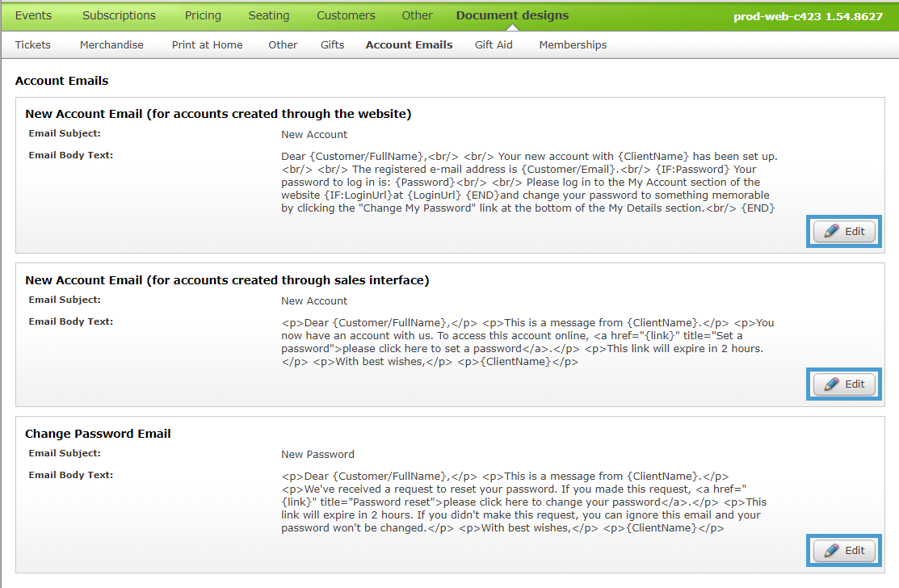Click Email Body Text label in sales interface section
The height and width of the screenshot is (588, 899).
pos(71,321)
